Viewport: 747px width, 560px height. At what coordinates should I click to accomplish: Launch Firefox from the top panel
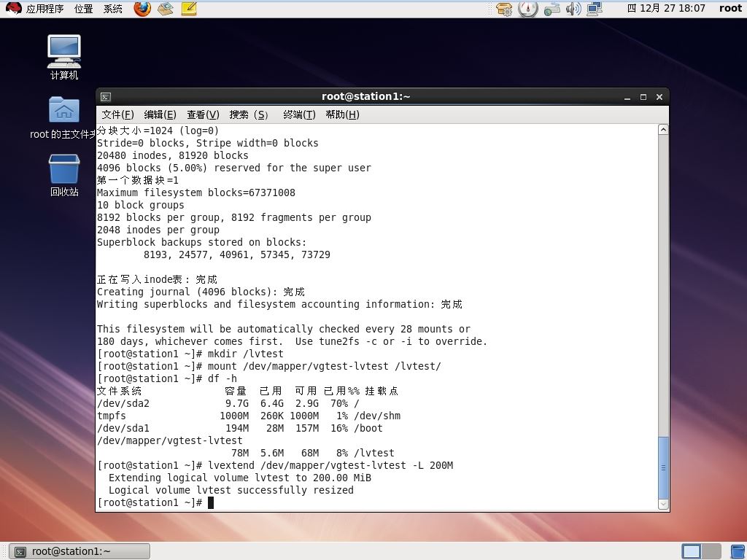[142, 8]
